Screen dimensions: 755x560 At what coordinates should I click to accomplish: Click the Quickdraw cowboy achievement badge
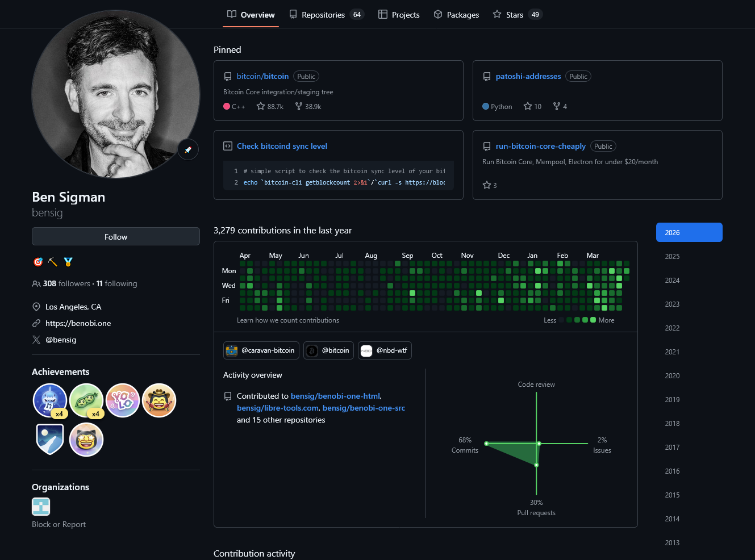tap(159, 400)
